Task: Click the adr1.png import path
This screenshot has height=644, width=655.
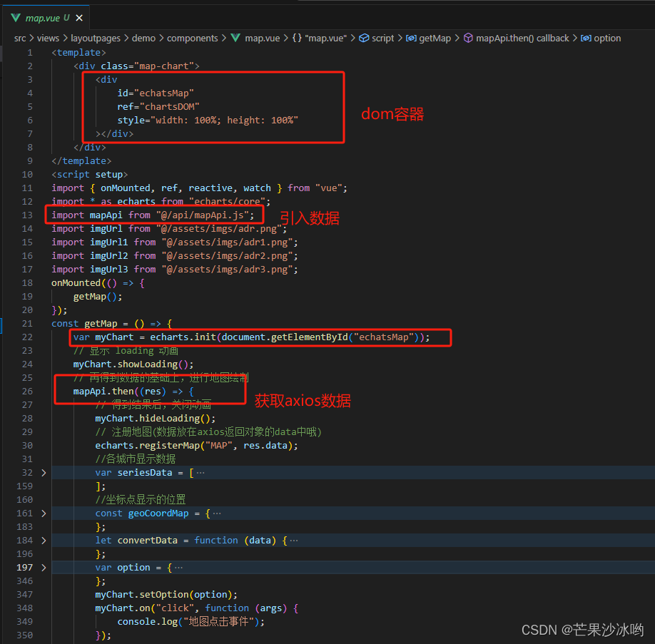Action: click(227, 242)
